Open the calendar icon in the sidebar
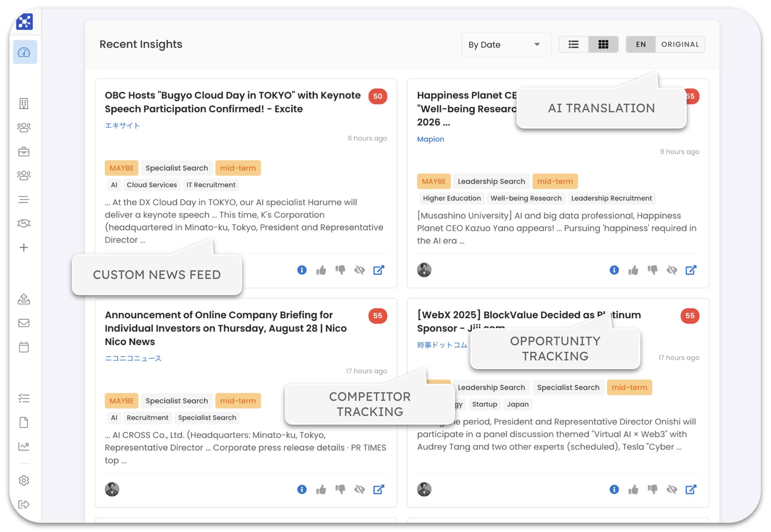771x532 pixels. [x=24, y=347]
